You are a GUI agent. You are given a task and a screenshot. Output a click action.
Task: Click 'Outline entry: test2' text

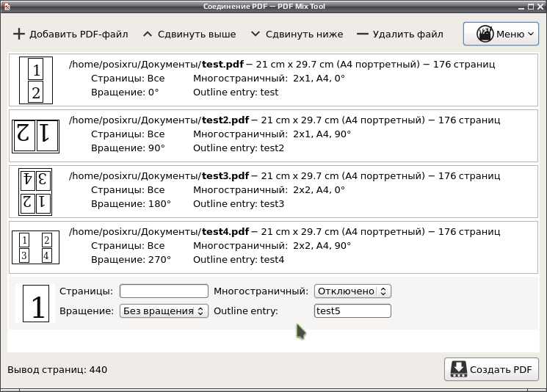239,148
